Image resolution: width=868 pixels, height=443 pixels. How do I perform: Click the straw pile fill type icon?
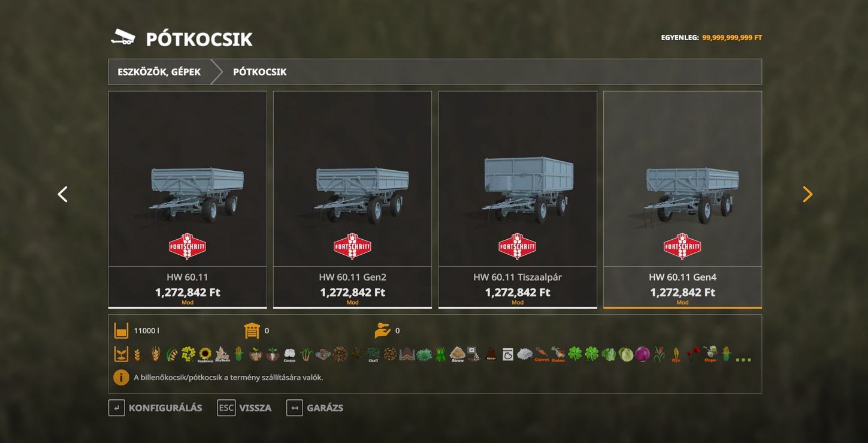click(458, 354)
